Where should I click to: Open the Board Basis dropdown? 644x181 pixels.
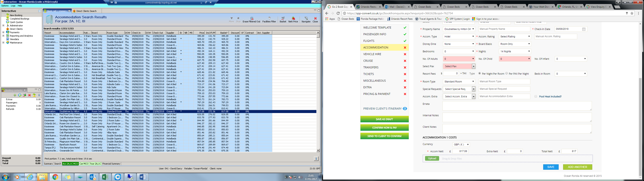[515, 44]
